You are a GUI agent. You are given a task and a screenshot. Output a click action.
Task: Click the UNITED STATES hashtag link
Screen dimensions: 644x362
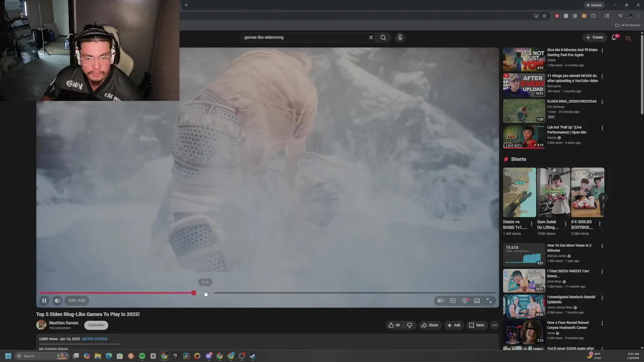pos(94,339)
